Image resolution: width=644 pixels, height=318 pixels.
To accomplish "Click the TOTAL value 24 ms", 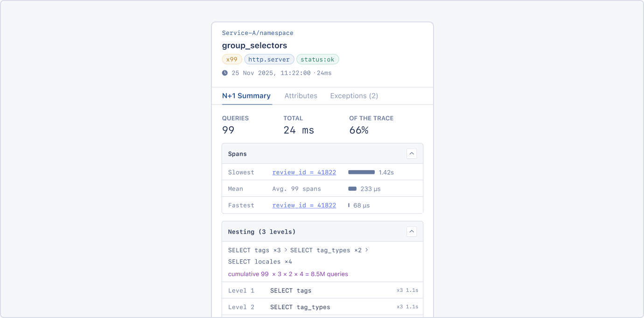I will tap(299, 130).
